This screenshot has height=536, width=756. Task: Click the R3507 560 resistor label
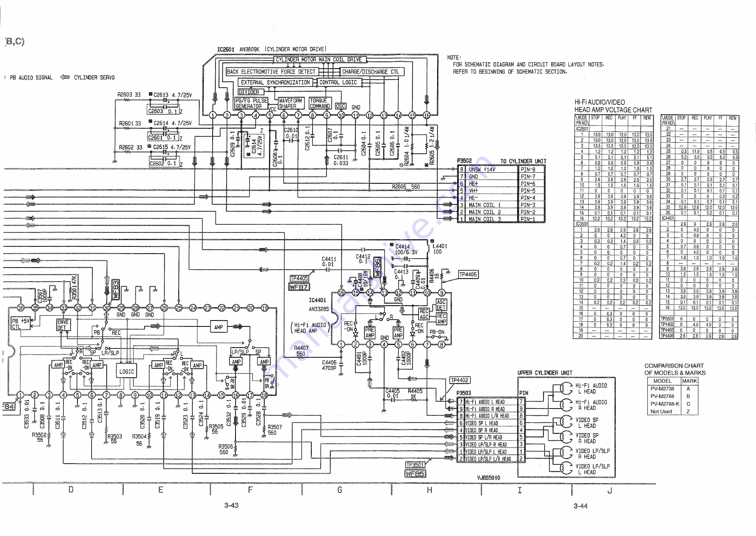coord(274,430)
